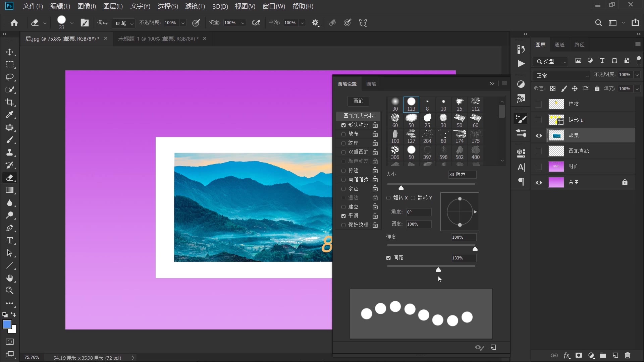The image size is (644, 362).
Task: Hide the 背景 layer visibility
Action: pyautogui.click(x=539, y=182)
